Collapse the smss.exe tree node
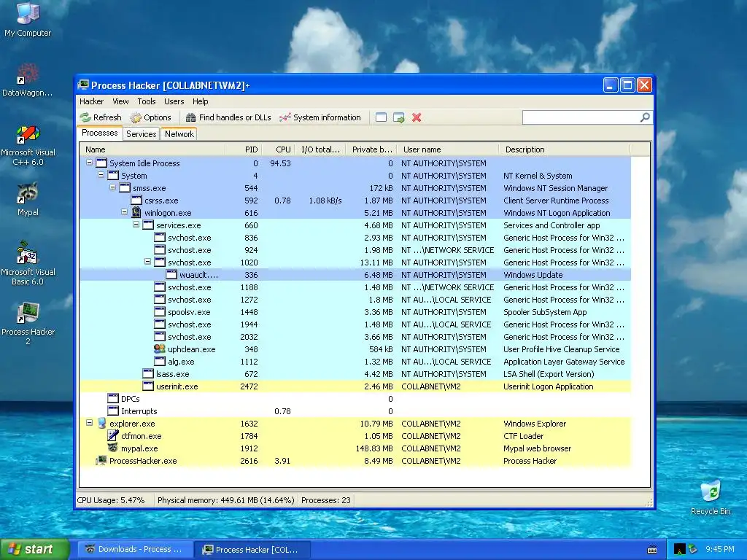 [x=112, y=187]
